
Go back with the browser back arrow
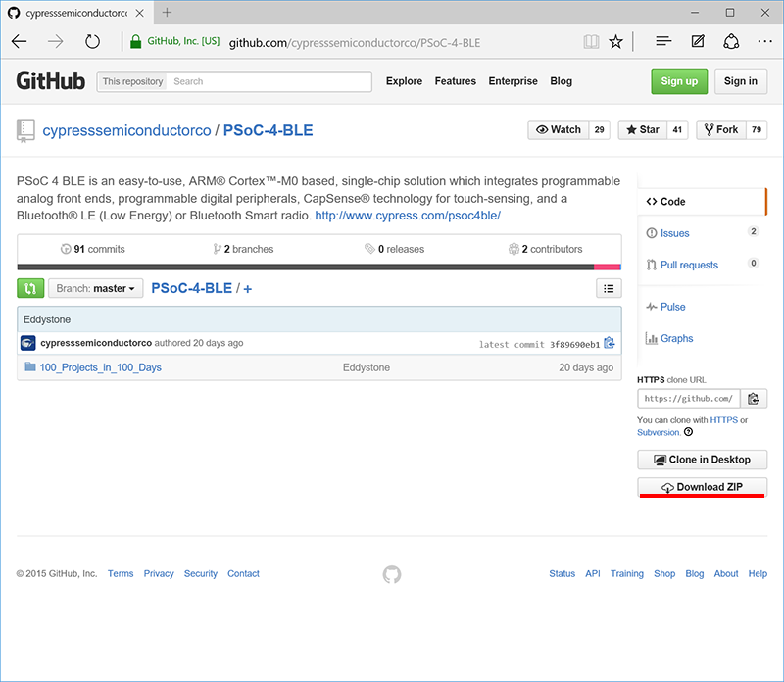coord(19,41)
